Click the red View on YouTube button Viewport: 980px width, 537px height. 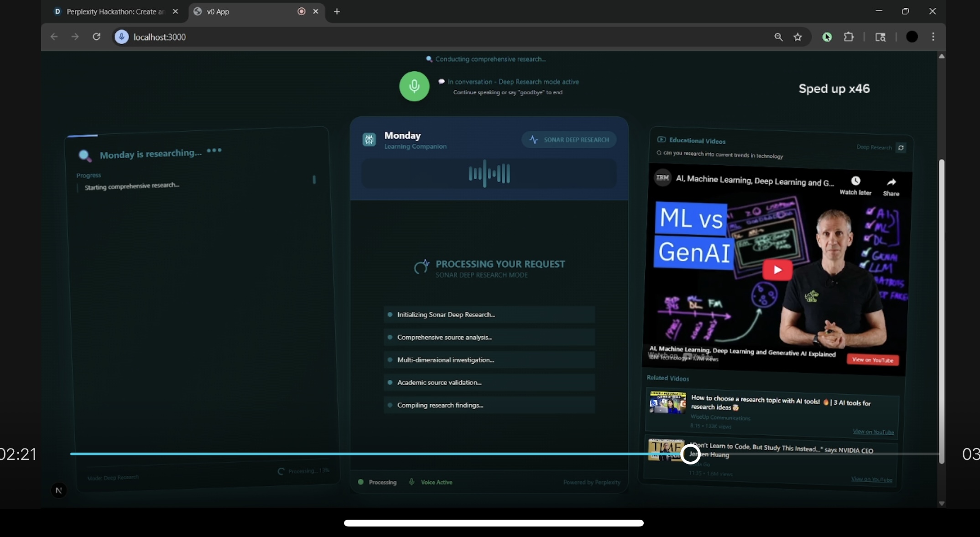pos(872,360)
